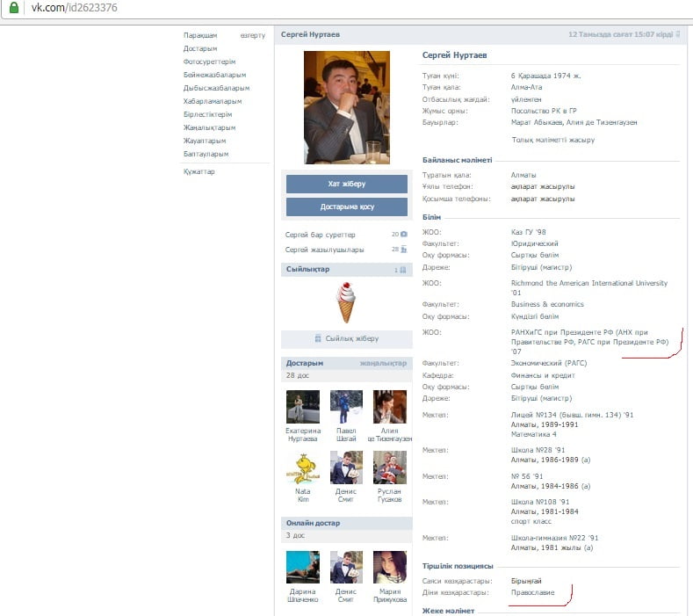The height and width of the screenshot is (616, 693).
Task: Open Алия де Тизенгаузен's friend avatar
Action: click(389, 406)
